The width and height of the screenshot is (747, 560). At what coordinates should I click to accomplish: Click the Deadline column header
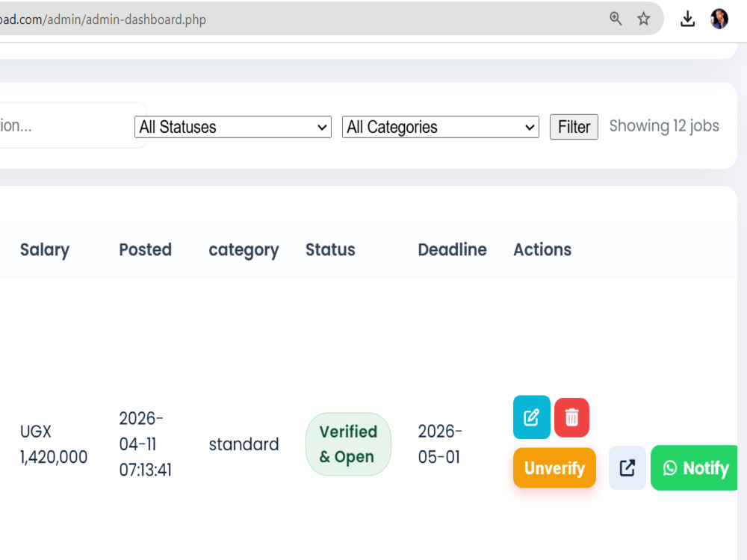[452, 249]
